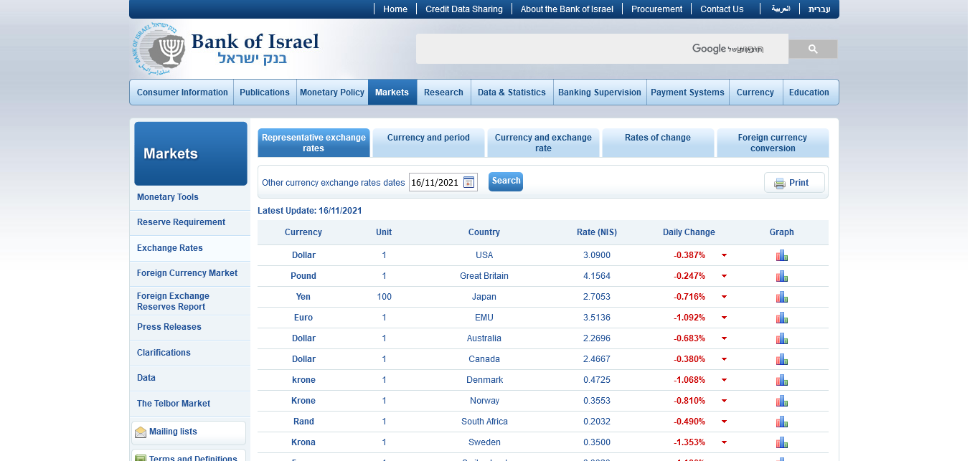Image resolution: width=980 pixels, height=461 pixels.
Task: Open the Monetary Policy menu
Action: tap(332, 92)
